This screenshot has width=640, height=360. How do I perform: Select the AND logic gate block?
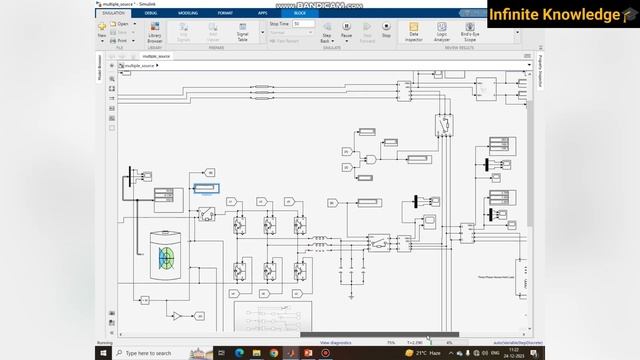click(x=371, y=159)
